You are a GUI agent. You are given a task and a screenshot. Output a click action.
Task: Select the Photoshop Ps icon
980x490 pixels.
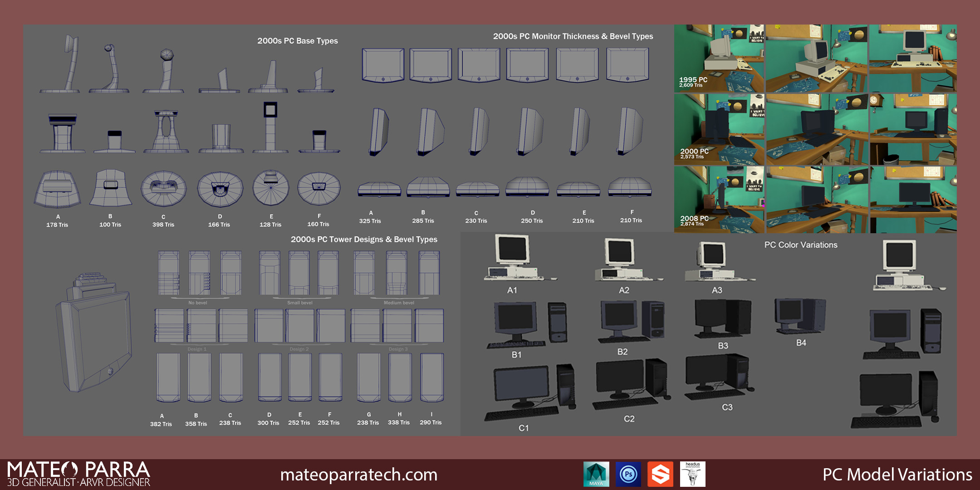[628, 474]
